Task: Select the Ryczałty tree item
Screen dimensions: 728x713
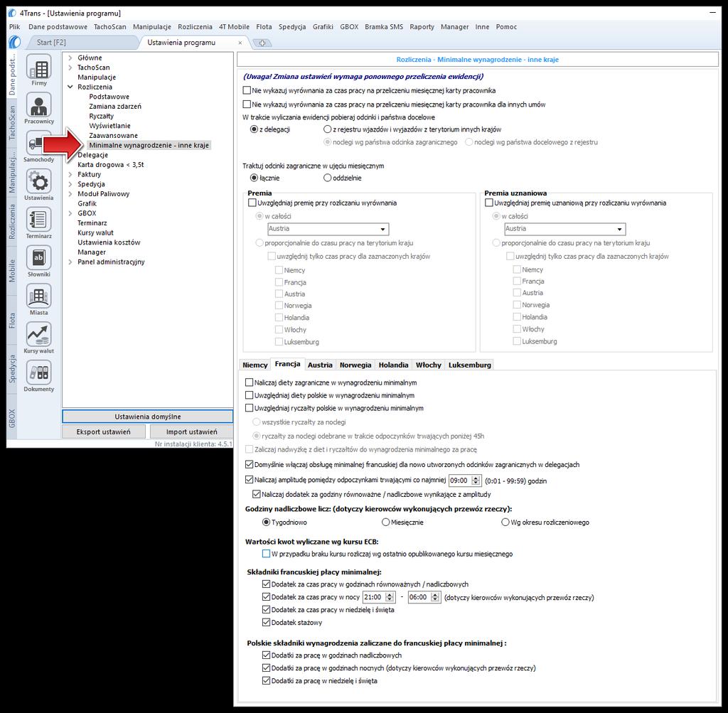Action: [101, 116]
